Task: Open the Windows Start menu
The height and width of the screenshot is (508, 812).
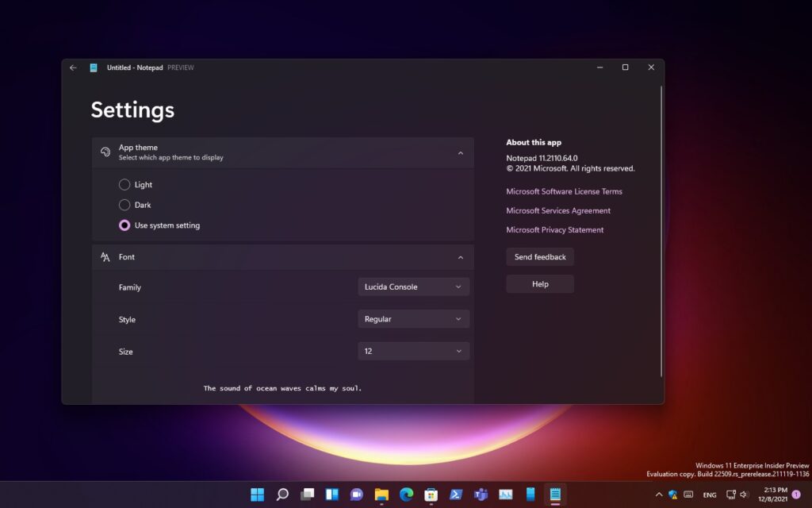Action: 258,495
